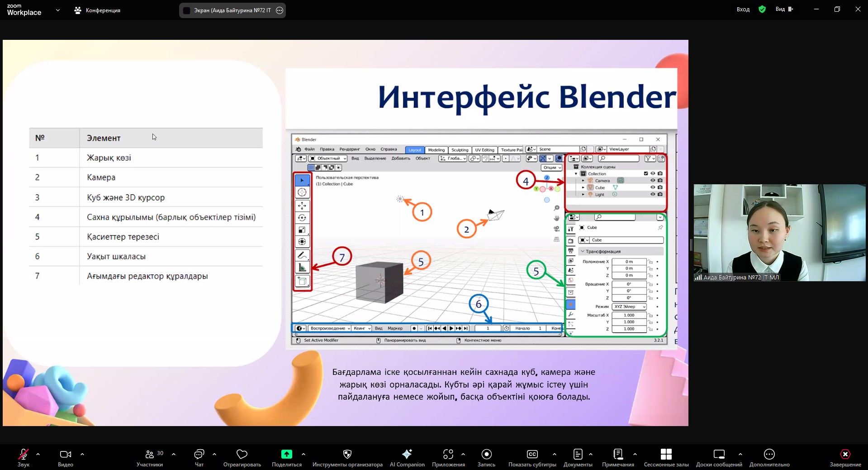868x470 pixels.
Task: Open the Чат chat panel
Action: [x=199, y=454]
